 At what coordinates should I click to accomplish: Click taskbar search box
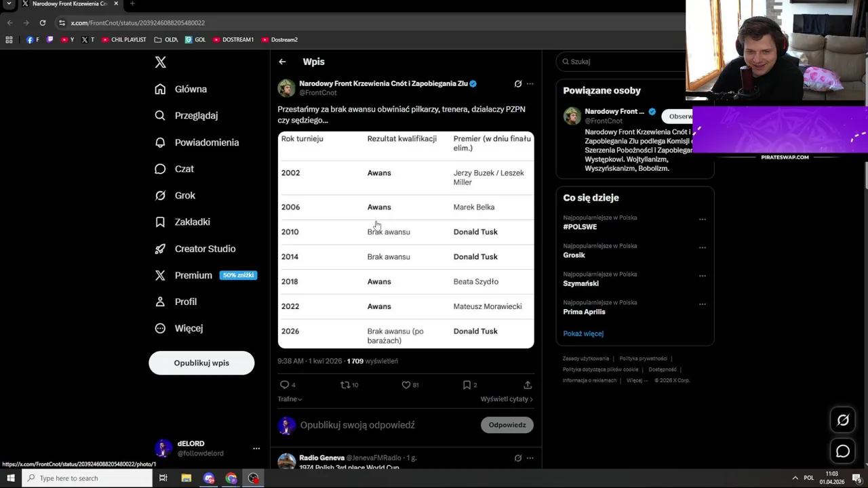pyautogui.click(x=87, y=479)
